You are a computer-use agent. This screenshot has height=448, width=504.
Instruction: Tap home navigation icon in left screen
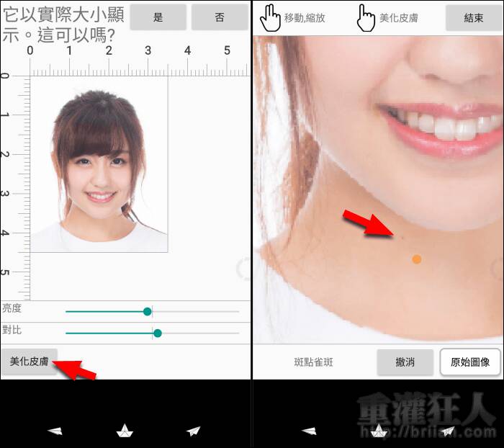click(125, 431)
